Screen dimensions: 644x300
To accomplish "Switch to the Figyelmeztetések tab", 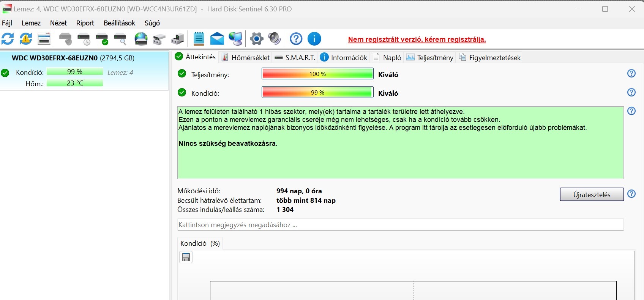I will [490, 57].
